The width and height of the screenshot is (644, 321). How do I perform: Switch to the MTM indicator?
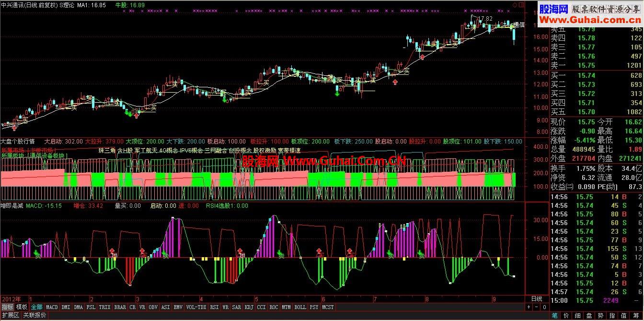287,307
